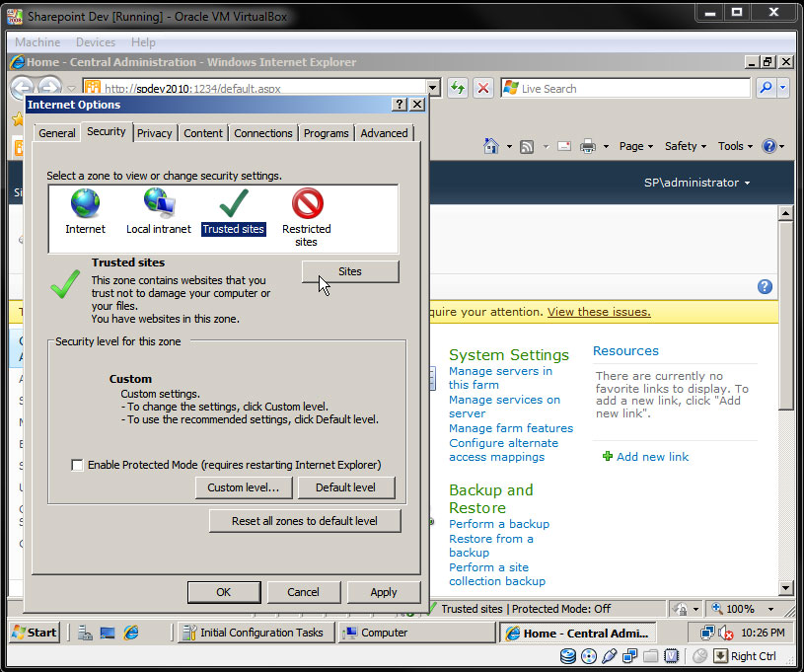This screenshot has height=672, width=804.
Task: Click Default level button
Action: pyautogui.click(x=345, y=487)
